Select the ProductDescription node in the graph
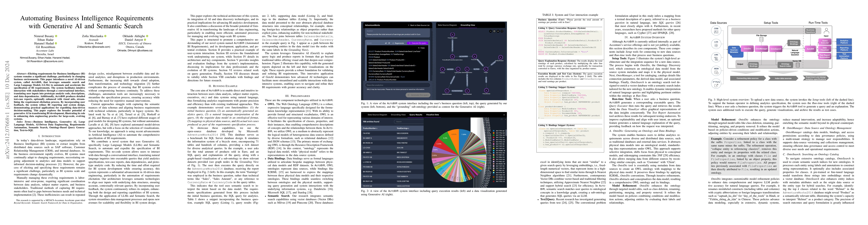This screenshot has width=868, height=225. click(452, 35)
